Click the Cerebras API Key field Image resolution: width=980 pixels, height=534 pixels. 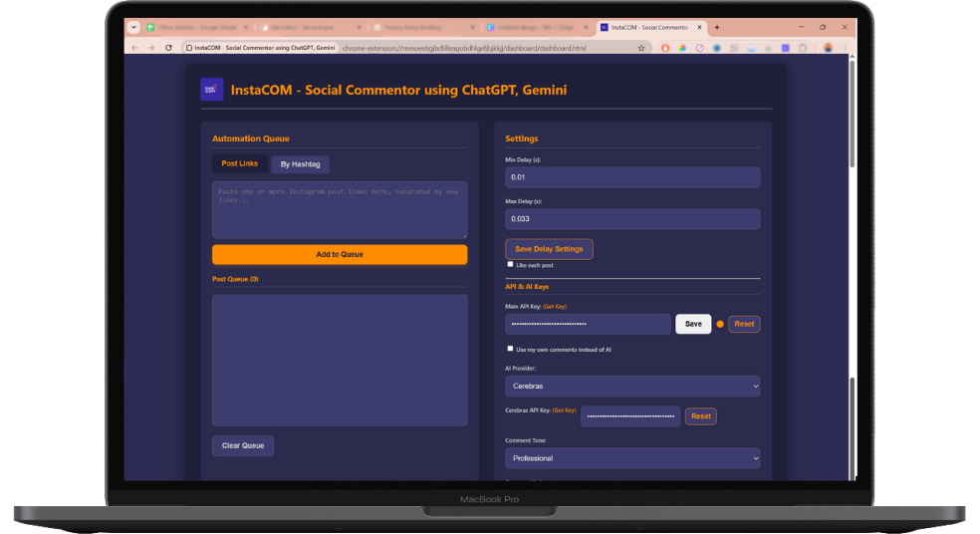pos(630,416)
